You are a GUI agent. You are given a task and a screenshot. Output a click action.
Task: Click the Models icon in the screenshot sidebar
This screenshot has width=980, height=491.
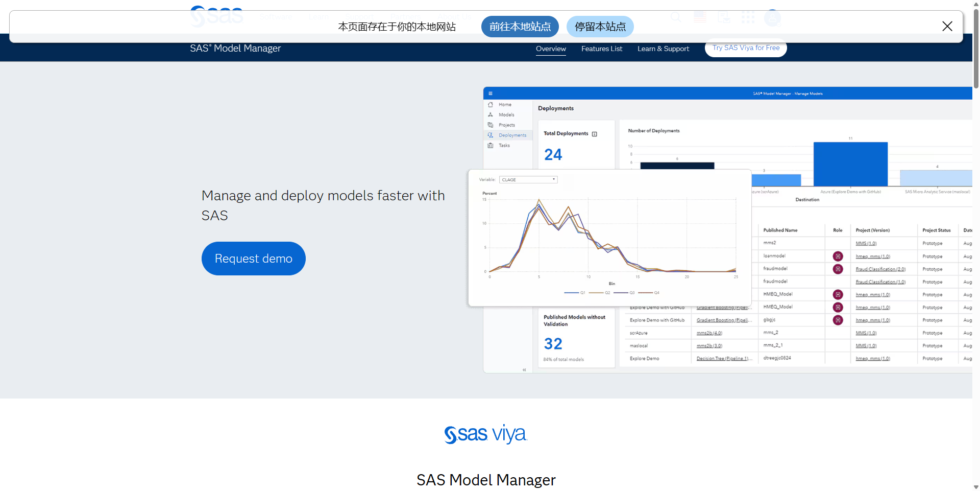[490, 114]
